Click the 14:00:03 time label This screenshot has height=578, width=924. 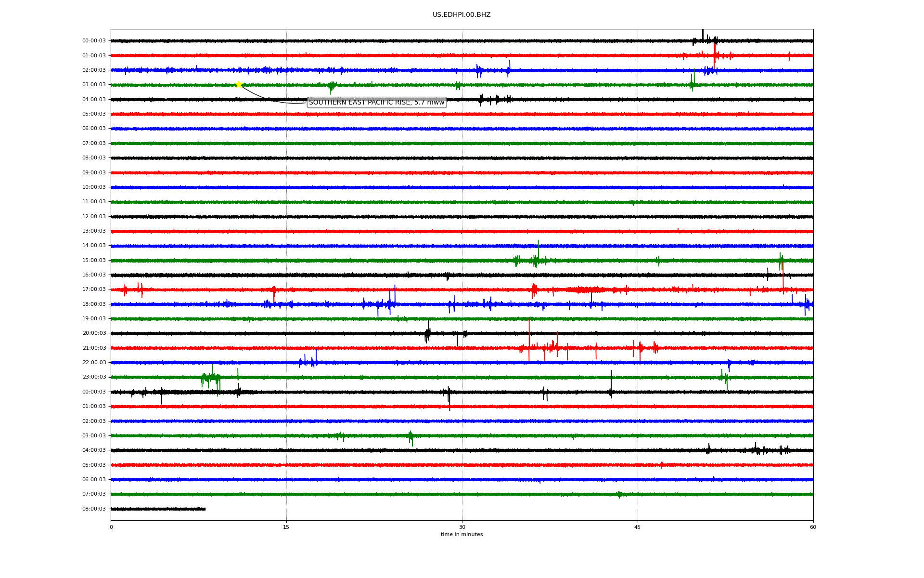point(94,246)
